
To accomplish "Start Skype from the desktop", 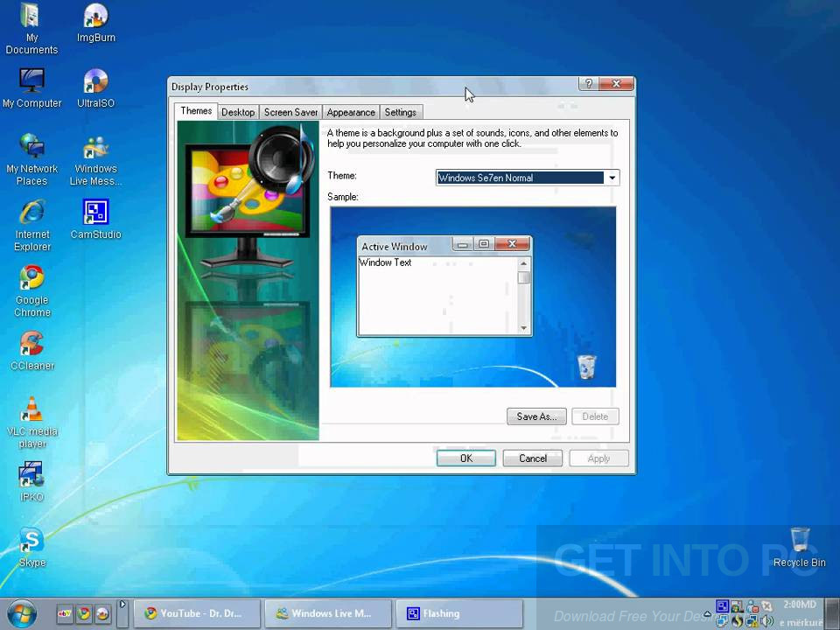I will [31, 540].
